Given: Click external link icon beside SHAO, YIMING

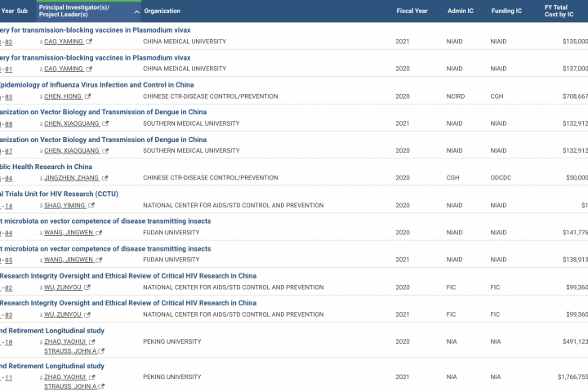Looking at the screenshot, I should 91,206.
